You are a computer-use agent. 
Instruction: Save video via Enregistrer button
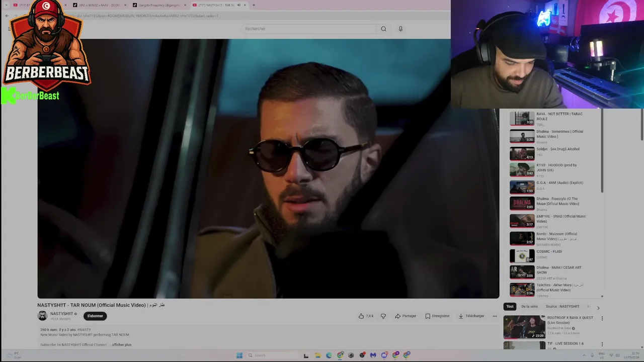tap(437, 316)
